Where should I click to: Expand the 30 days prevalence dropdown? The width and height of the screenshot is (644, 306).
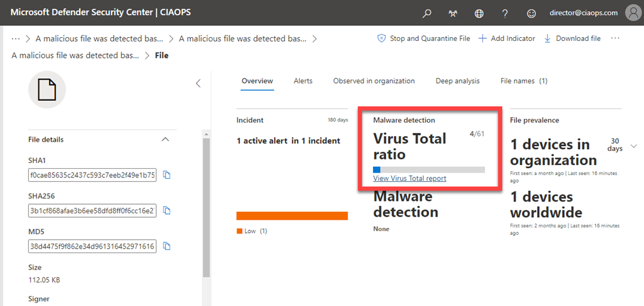pyautogui.click(x=633, y=146)
